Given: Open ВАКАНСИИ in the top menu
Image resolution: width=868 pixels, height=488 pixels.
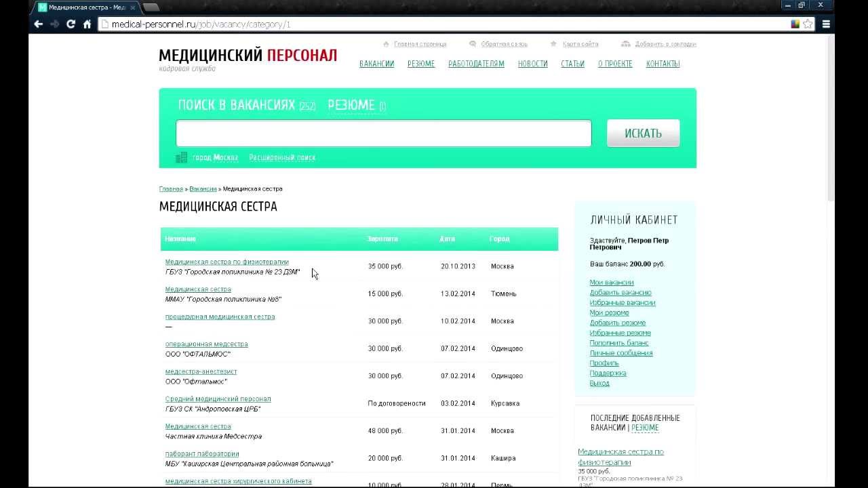Looking at the screenshot, I should pos(376,64).
